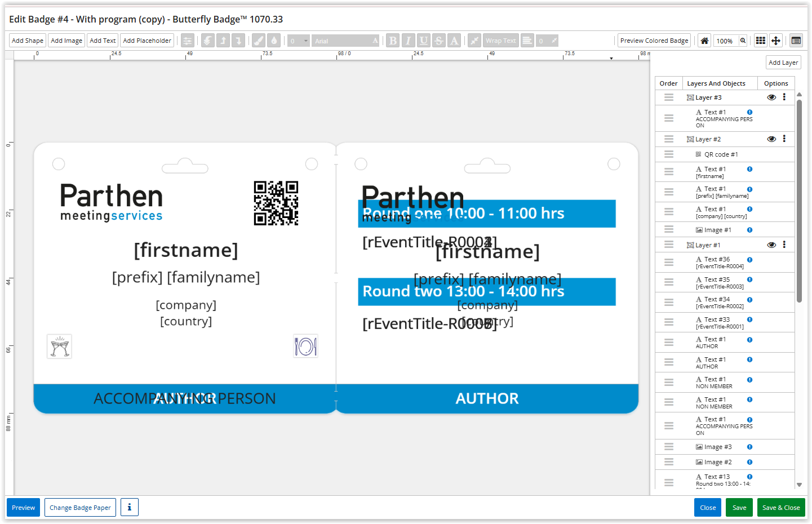Viewport: 812px width, 524px height.
Task: Click the Add Layer button
Action: pyautogui.click(x=783, y=63)
